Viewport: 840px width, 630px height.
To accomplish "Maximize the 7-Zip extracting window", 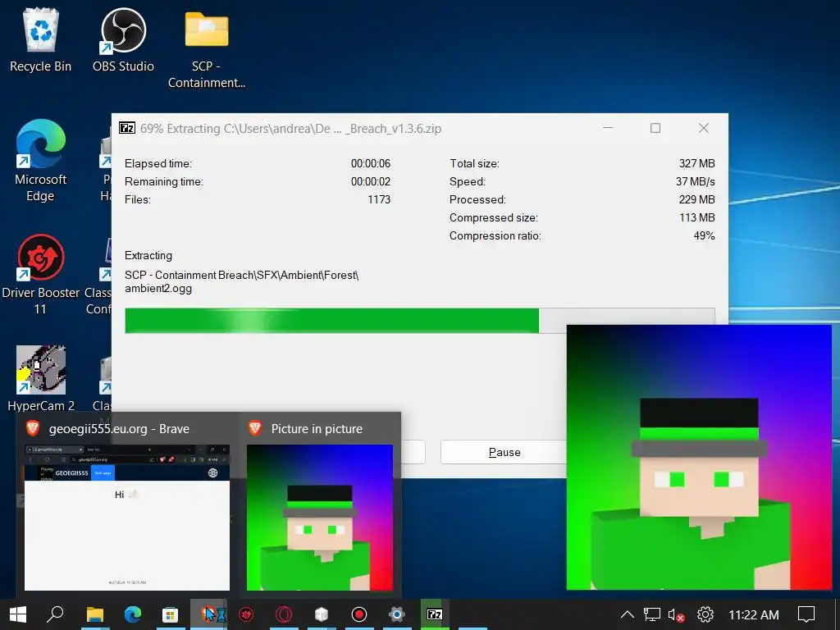I will click(655, 128).
